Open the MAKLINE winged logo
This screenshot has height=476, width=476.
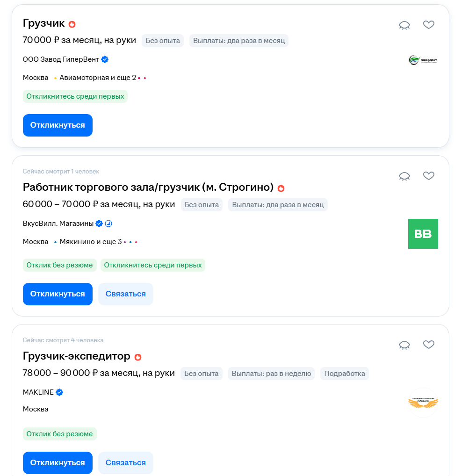423,403
